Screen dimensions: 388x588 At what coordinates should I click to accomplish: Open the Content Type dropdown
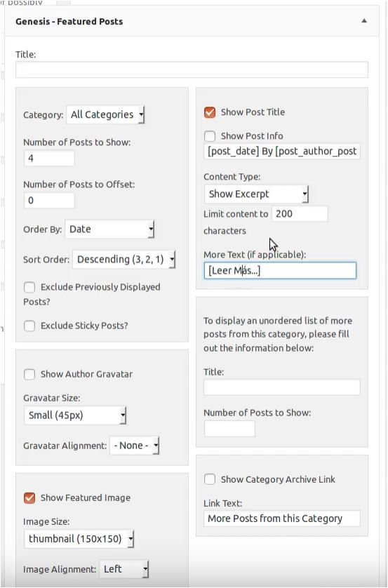(256, 194)
